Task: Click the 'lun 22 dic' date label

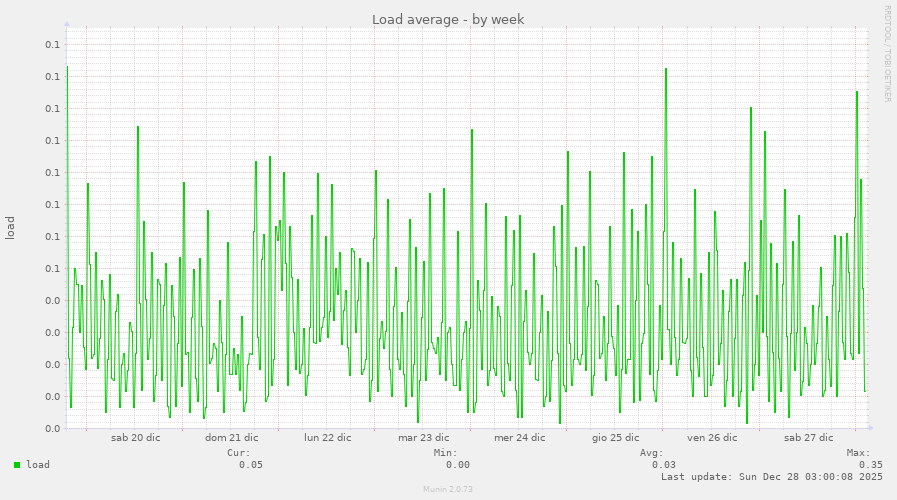Action: point(328,438)
